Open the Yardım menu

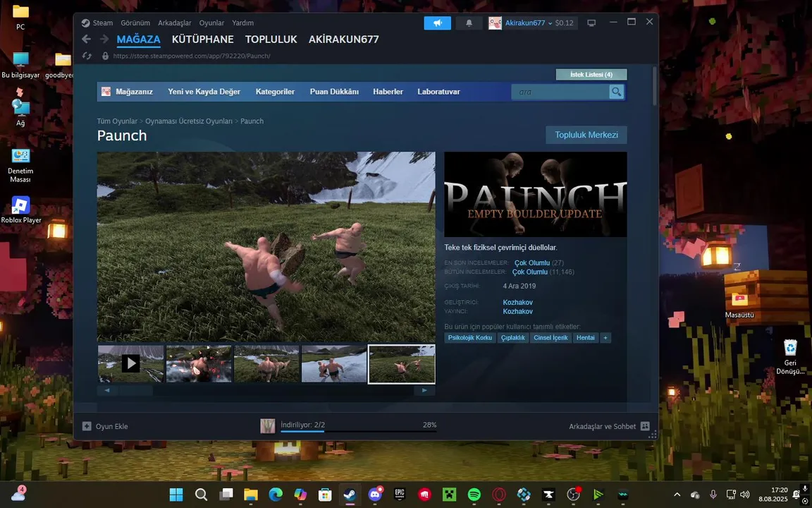[x=243, y=23]
